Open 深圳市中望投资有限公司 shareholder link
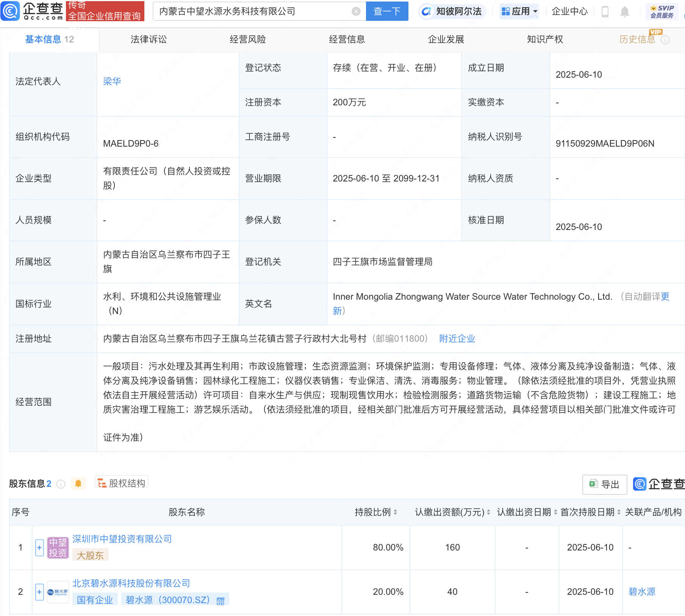This screenshot has height=616, width=685. pos(122,539)
